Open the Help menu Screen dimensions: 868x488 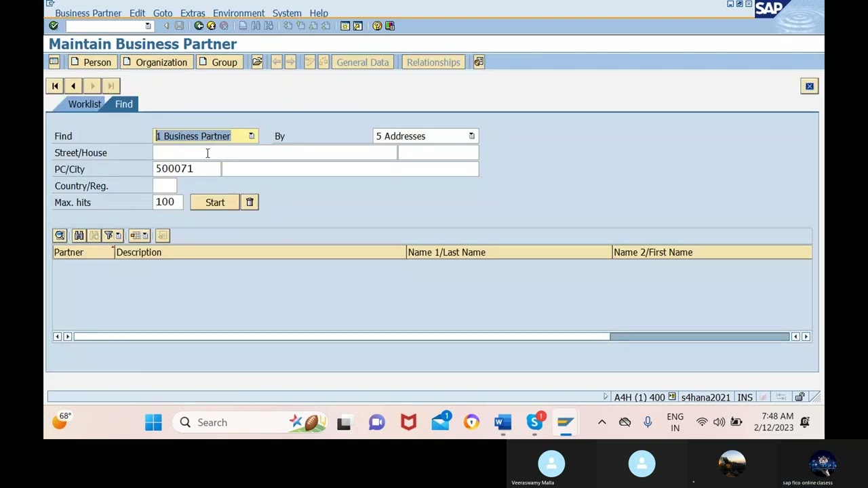(319, 13)
